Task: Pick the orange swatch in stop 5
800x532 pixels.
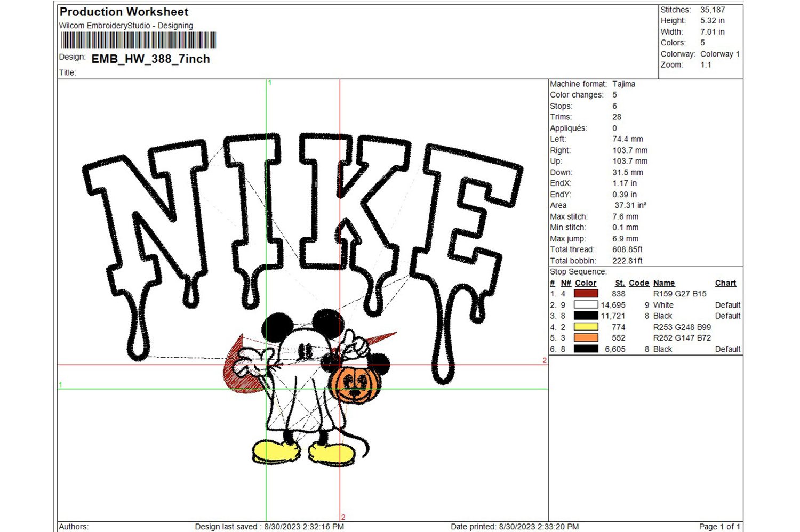Action: 586,338
